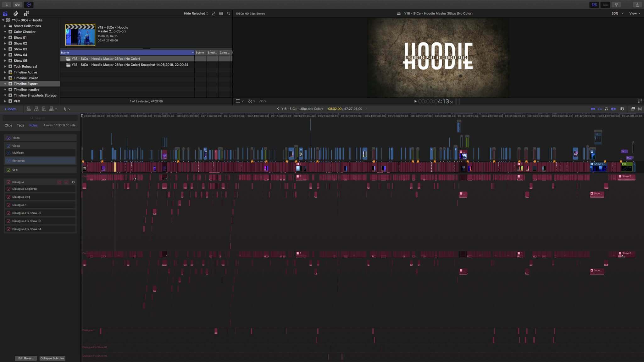644x362 pixels.
Task: Enter full-screen viewer with expand arrows icon
Action: [x=640, y=101]
